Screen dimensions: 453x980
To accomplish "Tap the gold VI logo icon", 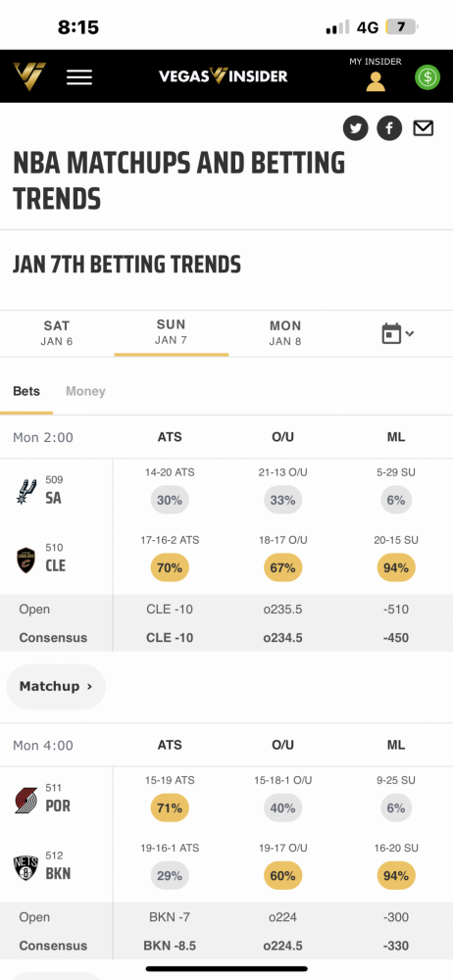I will 28,76.
